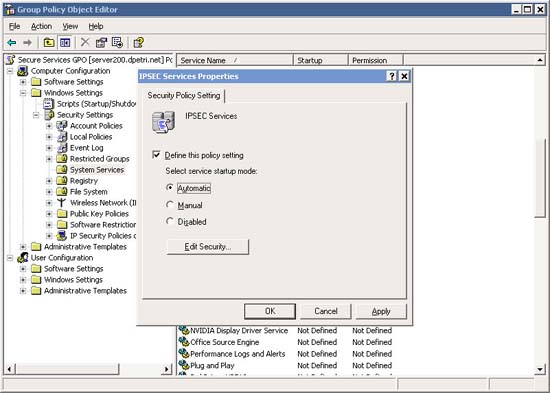
Task: Click the Performance Logs and Alerts icon
Action: click(183, 354)
